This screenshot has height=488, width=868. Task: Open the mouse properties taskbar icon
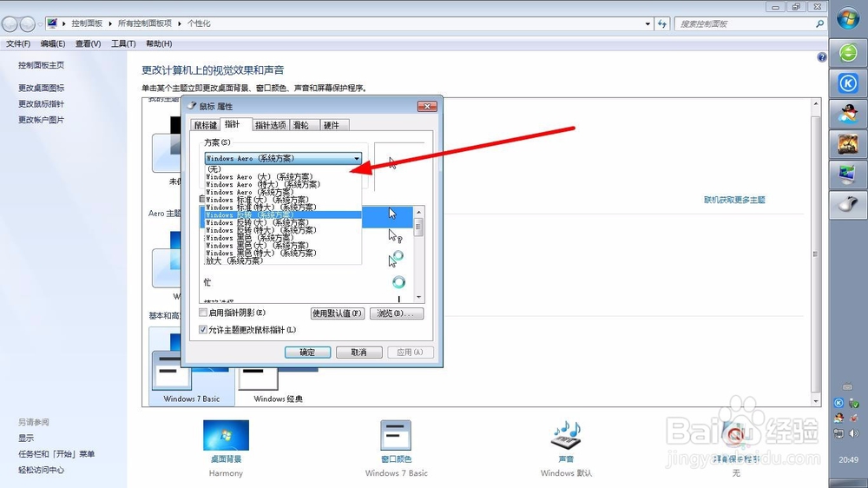click(x=848, y=204)
